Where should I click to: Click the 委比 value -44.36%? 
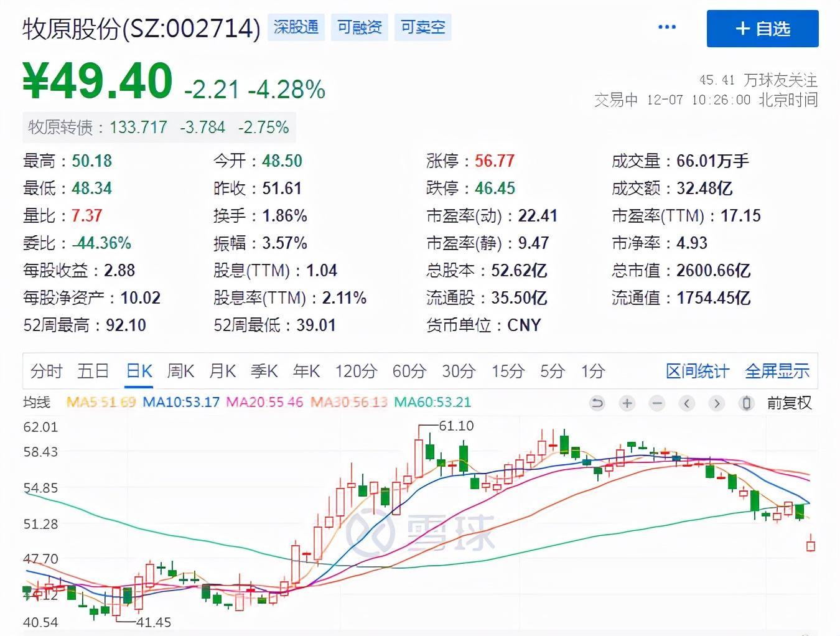point(101,243)
